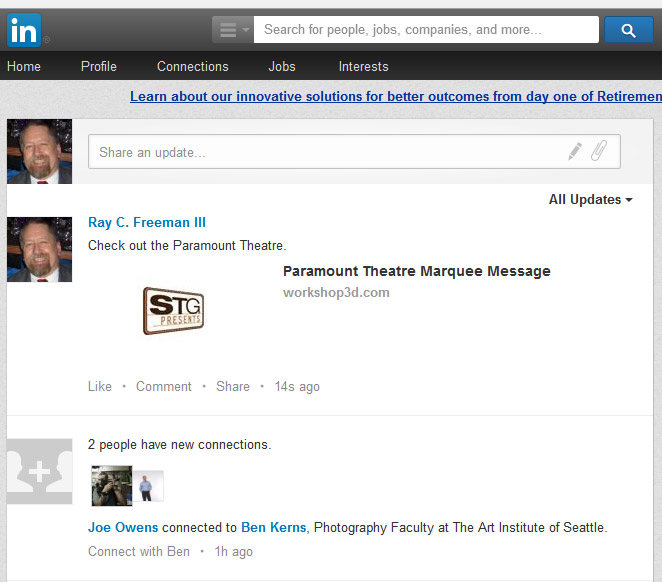The width and height of the screenshot is (662, 582).
Task: Open Ray C. Freeman III profile link
Action: point(147,222)
